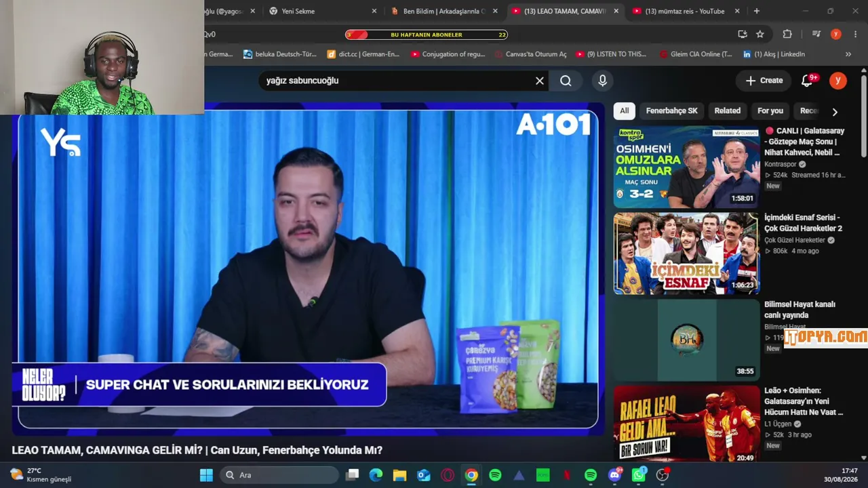Show more filter chips with the arrow
This screenshot has width=868, height=488.
(x=835, y=111)
